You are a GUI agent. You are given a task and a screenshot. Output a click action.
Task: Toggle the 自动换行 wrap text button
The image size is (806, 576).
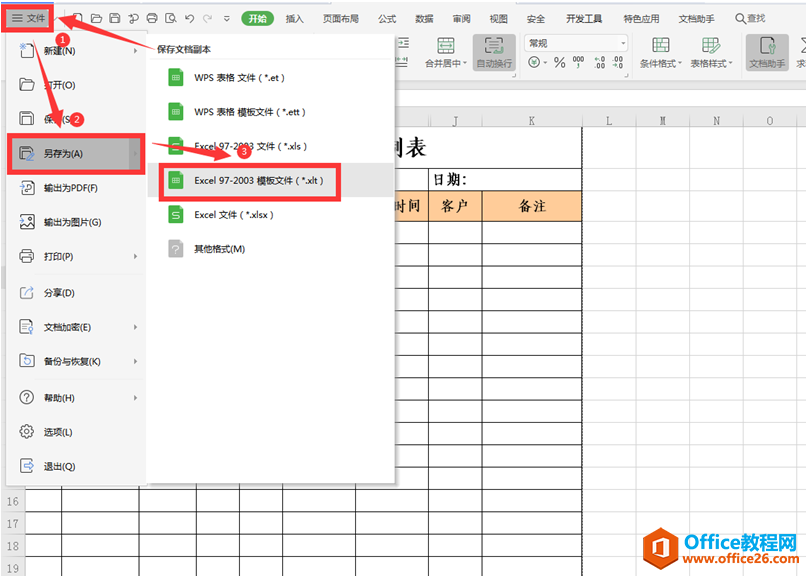pos(494,52)
